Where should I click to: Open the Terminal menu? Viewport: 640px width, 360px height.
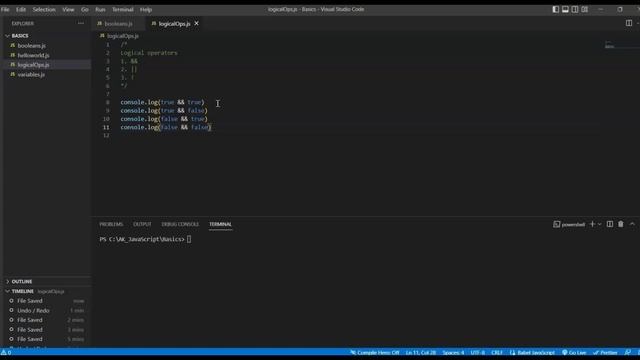(x=122, y=9)
